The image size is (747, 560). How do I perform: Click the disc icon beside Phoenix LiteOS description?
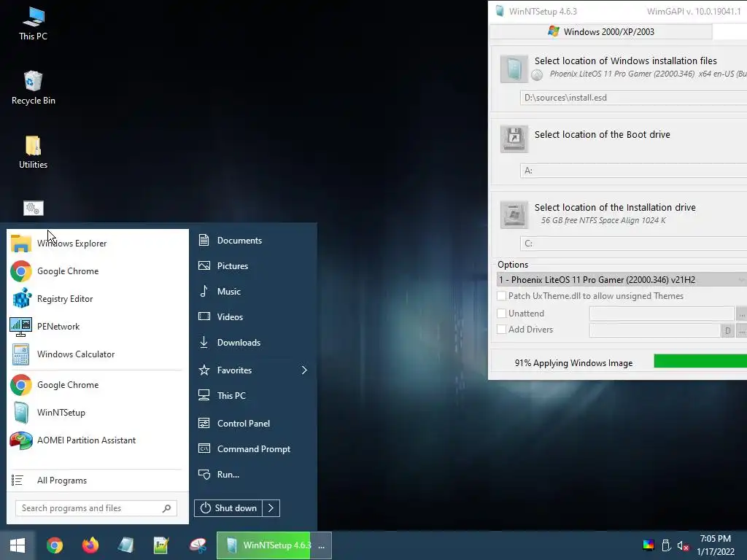tap(537, 75)
